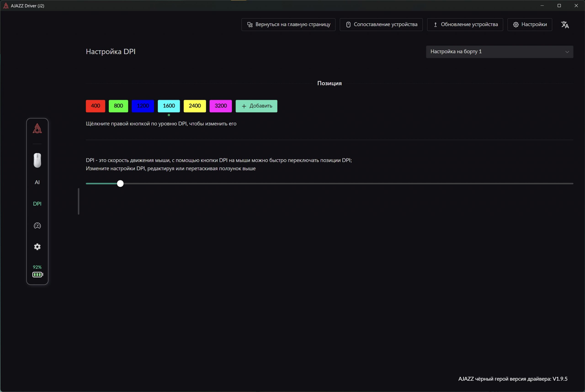This screenshot has height=392, width=585.
Task: Open the mouse device page icon
Action: (37, 160)
